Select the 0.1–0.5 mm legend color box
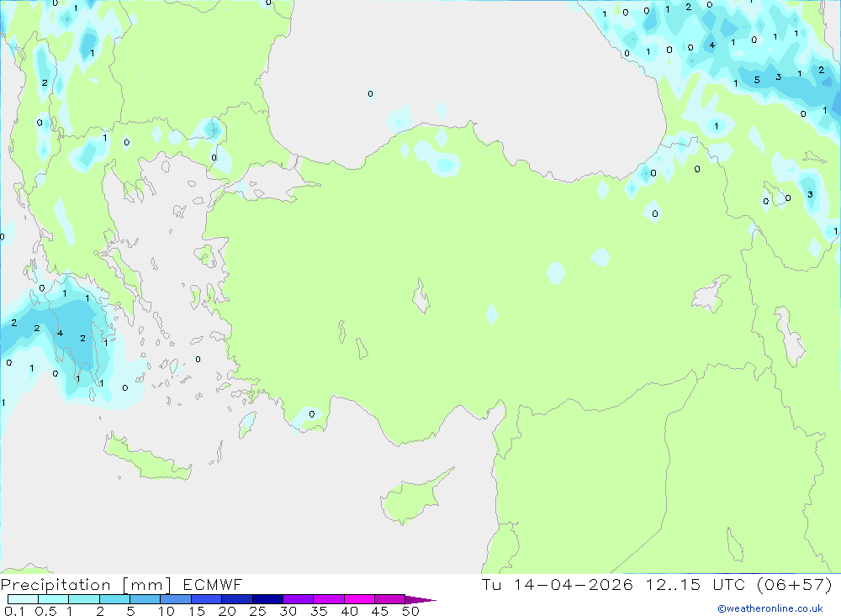Image resolution: width=841 pixels, height=616 pixels. click(23, 599)
